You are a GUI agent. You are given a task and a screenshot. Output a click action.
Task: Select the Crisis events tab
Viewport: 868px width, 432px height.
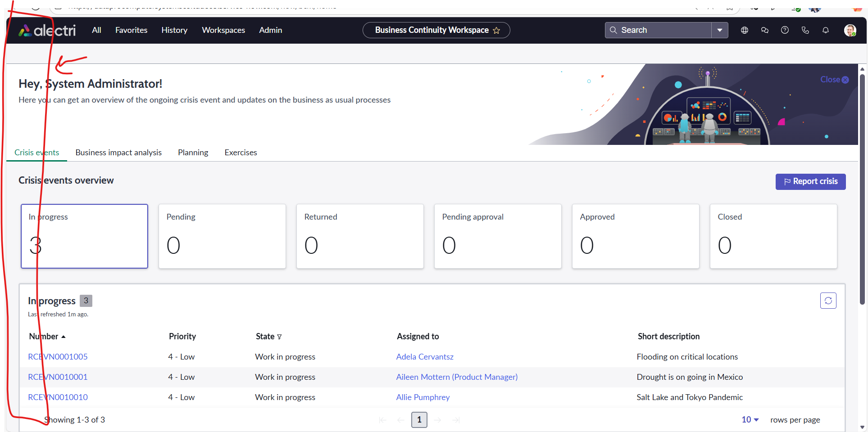click(x=36, y=153)
